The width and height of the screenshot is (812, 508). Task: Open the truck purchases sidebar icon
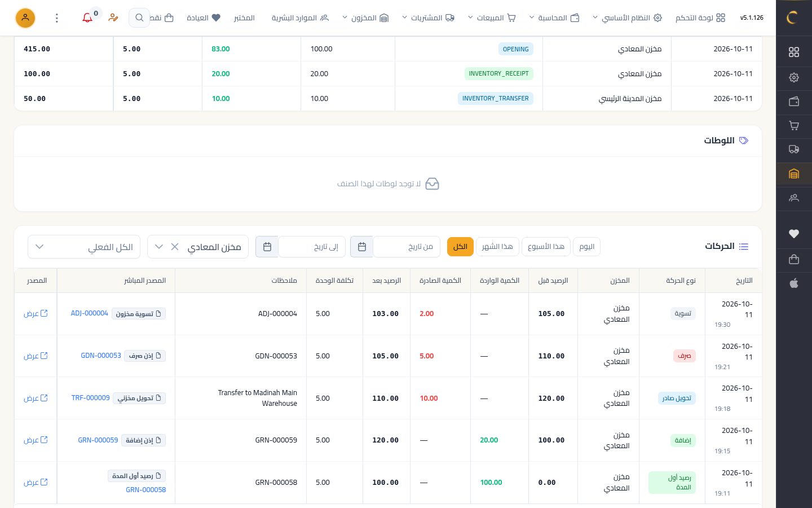coord(794,150)
